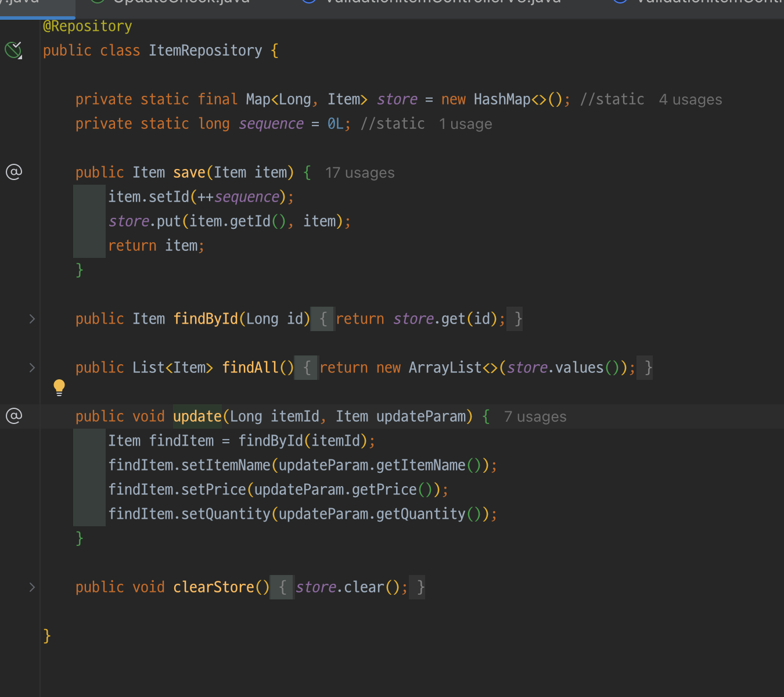Click the 'save' method name
This screenshot has height=697, width=784.
click(189, 173)
